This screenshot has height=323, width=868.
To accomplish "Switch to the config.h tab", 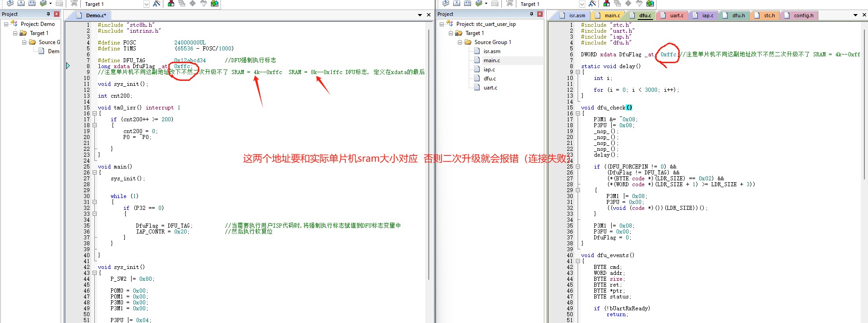I will point(799,15).
